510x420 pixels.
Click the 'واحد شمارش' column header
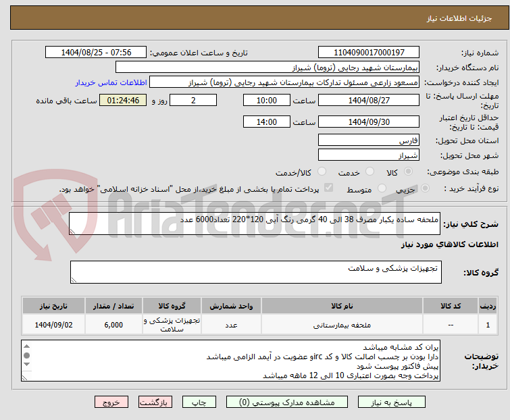[231, 307]
